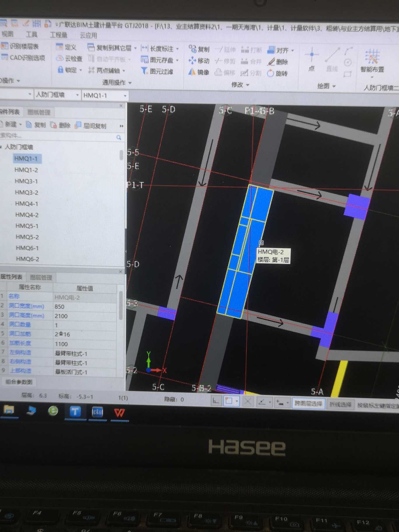
Task: Open File Explorer from taskbar
Action: click(x=8, y=410)
